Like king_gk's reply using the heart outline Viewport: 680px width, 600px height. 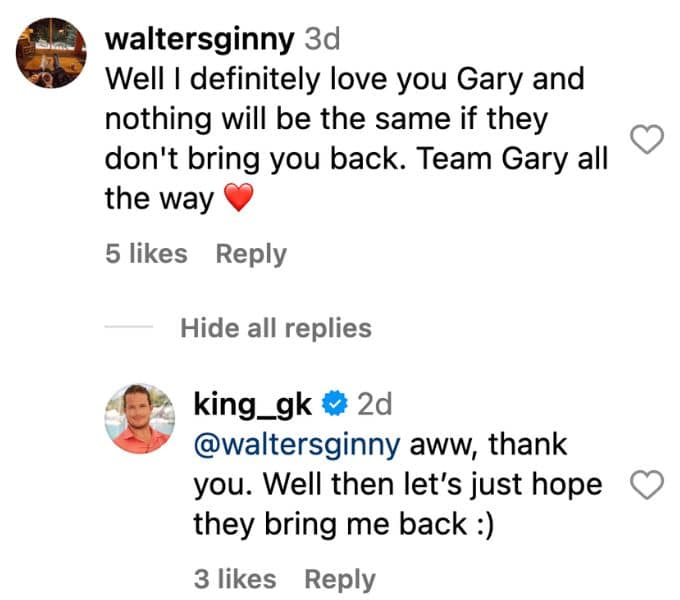(x=647, y=484)
